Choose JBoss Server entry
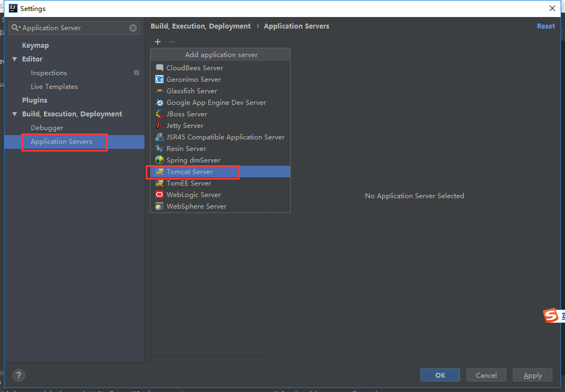The height and width of the screenshot is (392, 565). 220,114
